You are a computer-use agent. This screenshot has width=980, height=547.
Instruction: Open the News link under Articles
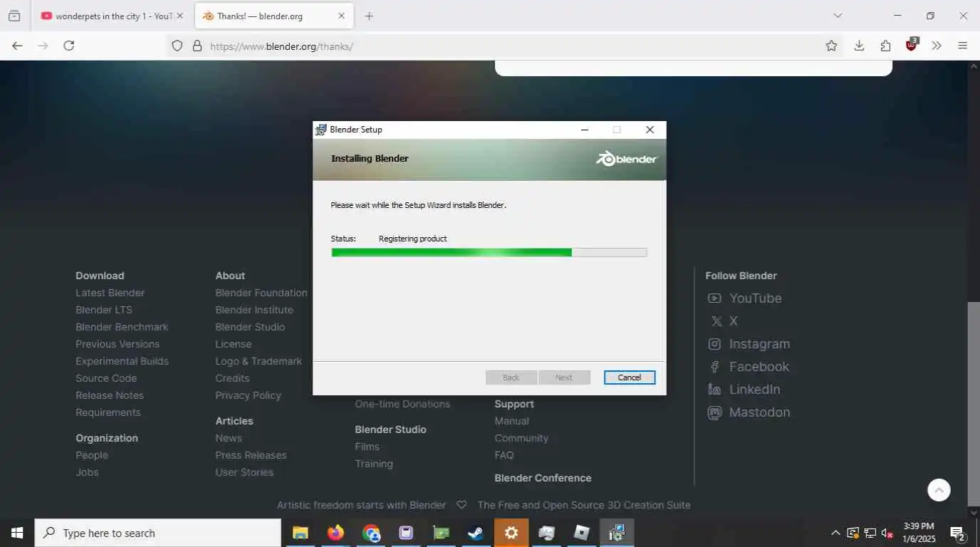click(x=229, y=438)
